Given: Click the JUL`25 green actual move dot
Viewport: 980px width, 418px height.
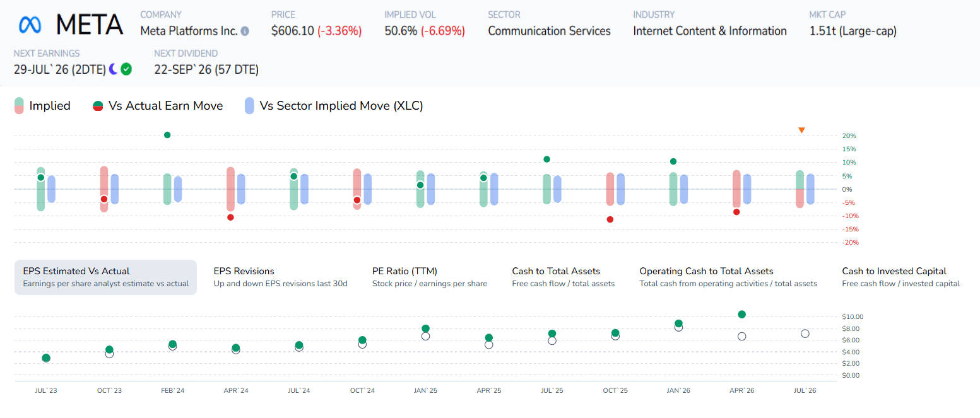Looking at the screenshot, I should 547,160.
